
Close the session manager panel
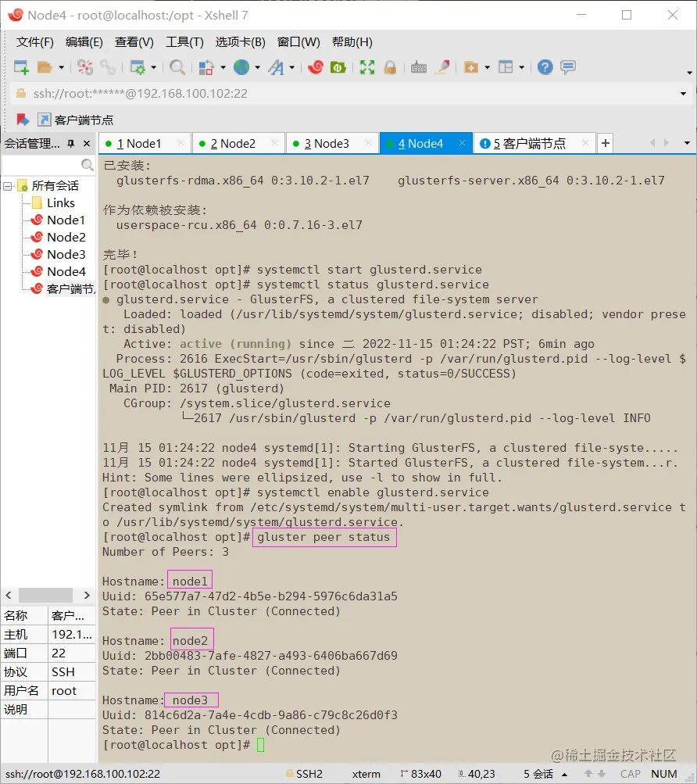point(87,144)
